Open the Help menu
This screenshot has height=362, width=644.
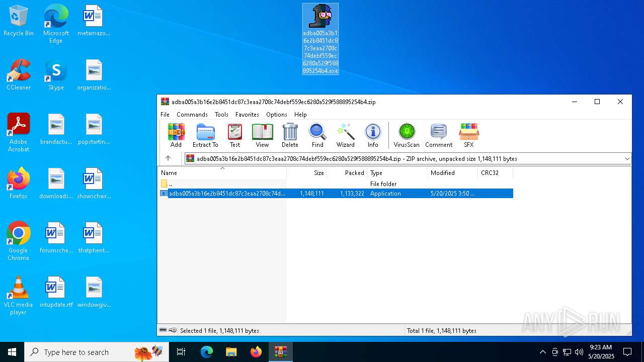300,115
